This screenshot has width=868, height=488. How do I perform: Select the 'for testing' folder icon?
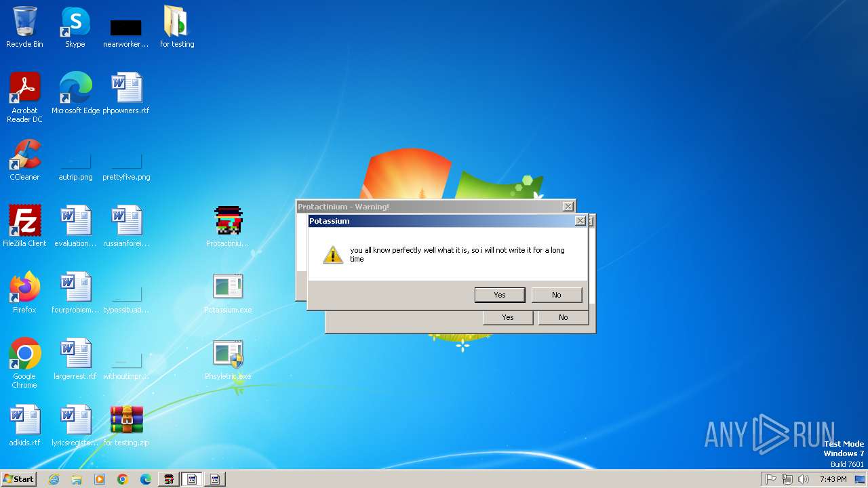177,27
